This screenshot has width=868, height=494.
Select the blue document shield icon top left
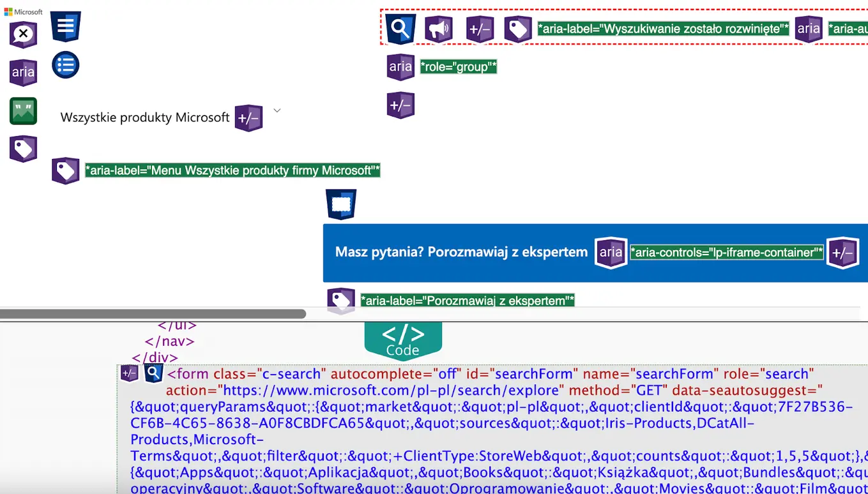pyautogui.click(x=66, y=26)
